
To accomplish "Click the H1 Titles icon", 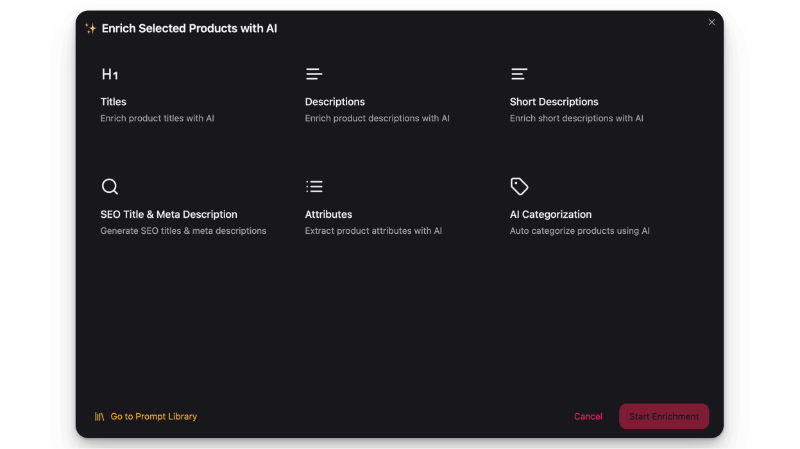I will [110, 74].
